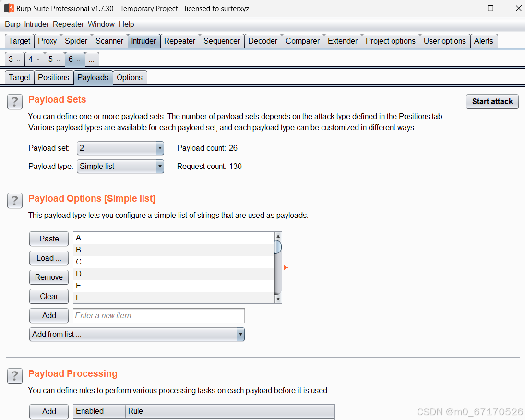Click the Clear button

(x=49, y=297)
